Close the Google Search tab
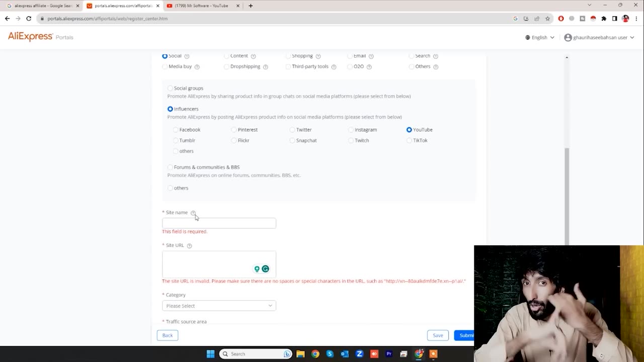The width and height of the screenshot is (644, 362). [x=77, y=6]
